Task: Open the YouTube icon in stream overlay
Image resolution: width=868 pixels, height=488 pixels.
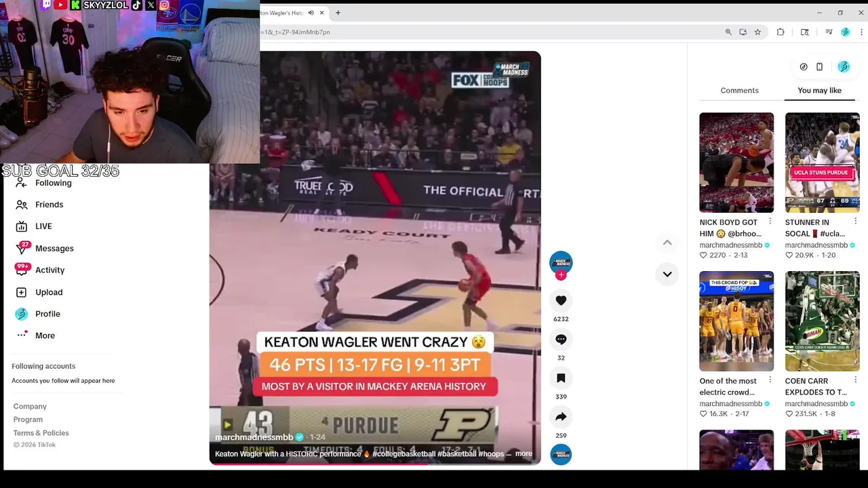Action: pos(60,5)
